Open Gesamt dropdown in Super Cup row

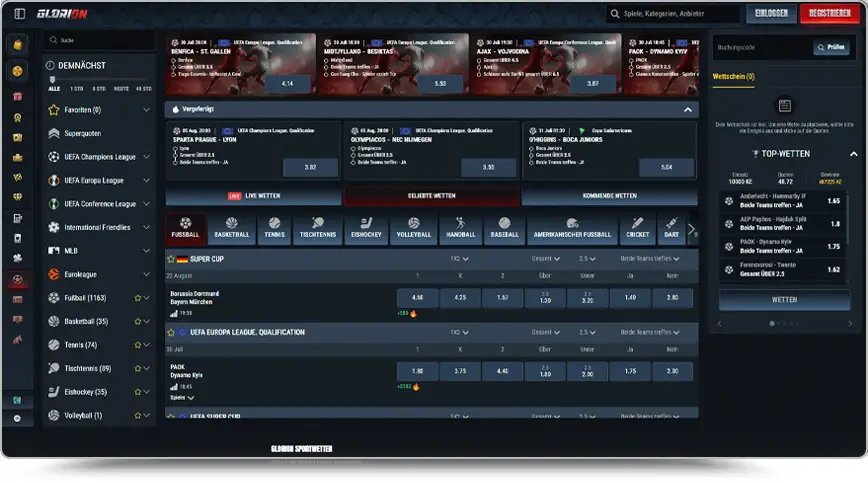point(545,259)
